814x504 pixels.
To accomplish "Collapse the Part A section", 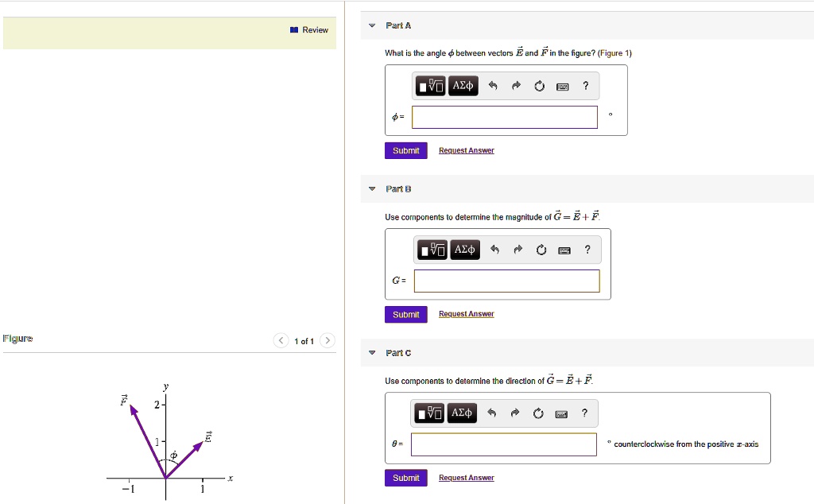I will [x=371, y=25].
